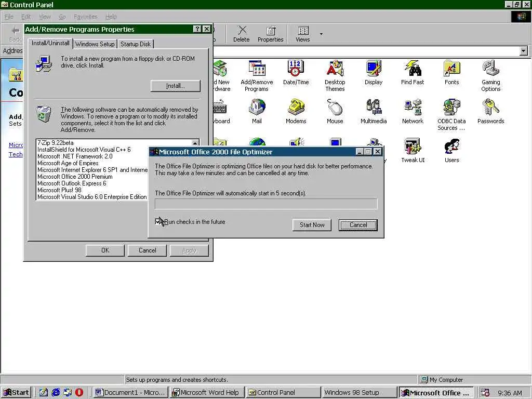Select Microsoft Age of Empires entry
This screenshot has height=399, width=532.
click(x=68, y=163)
